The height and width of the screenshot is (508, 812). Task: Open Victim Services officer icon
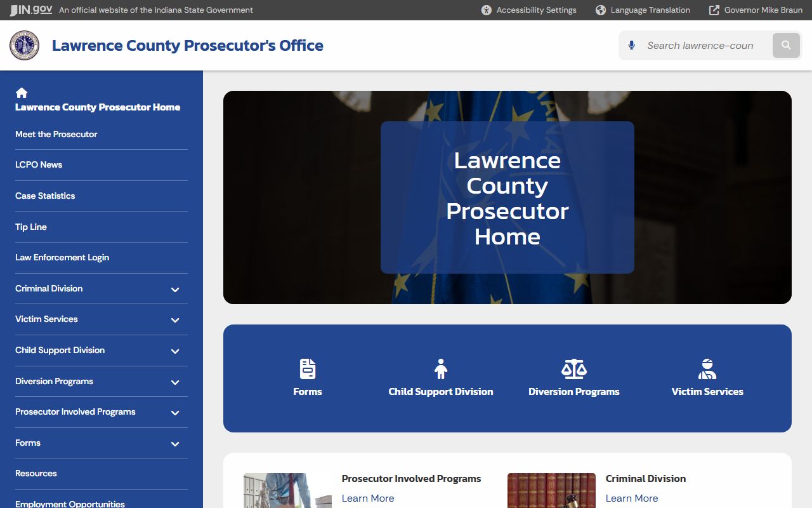tap(707, 369)
